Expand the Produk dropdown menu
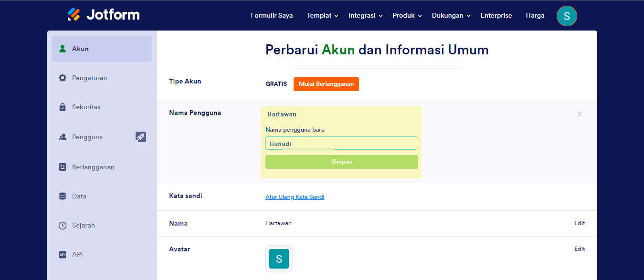This screenshot has width=644, height=280. (407, 15)
